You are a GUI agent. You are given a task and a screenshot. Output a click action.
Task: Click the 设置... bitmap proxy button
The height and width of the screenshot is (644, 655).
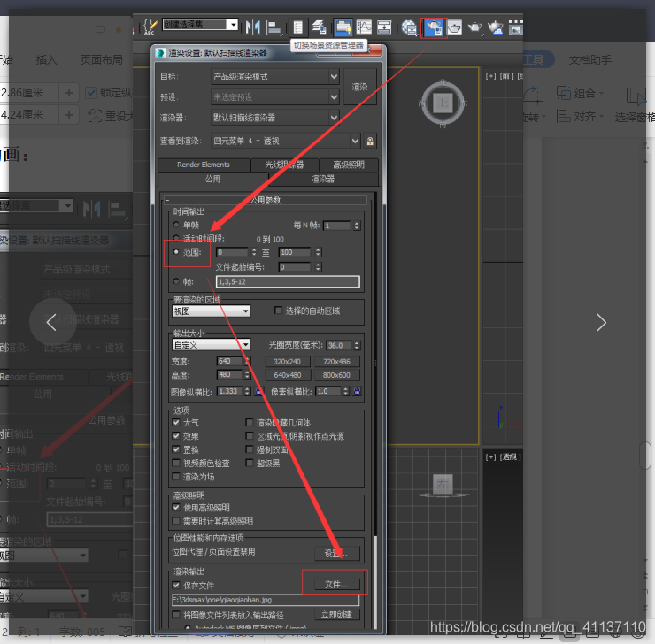(336, 554)
